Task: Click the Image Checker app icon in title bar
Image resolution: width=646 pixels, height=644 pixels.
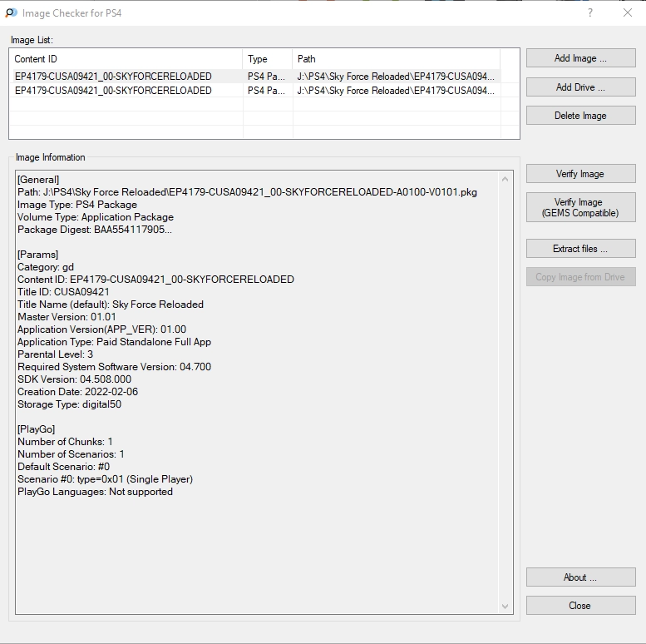Action: pyautogui.click(x=11, y=12)
